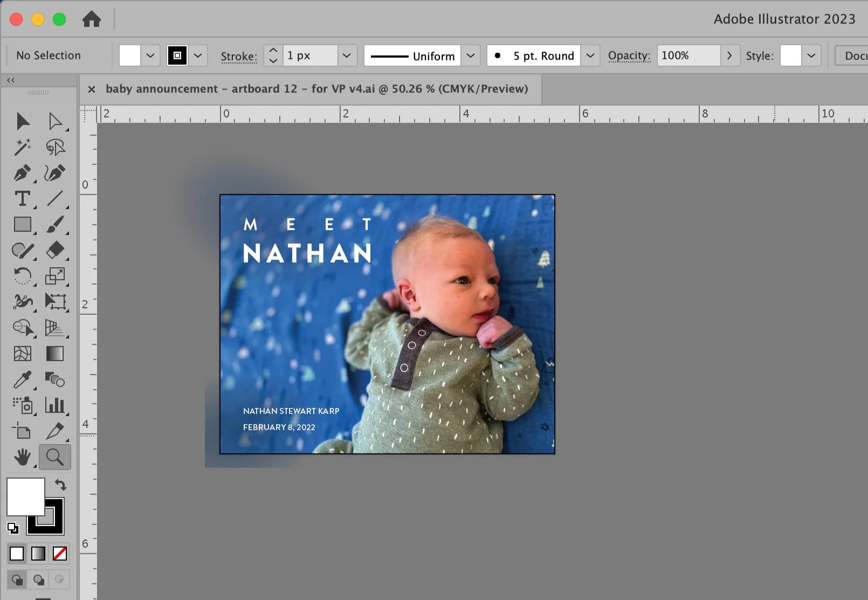This screenshot has width=868, height=600.
Task: Select the Slice tool
Action: (x=55, y=431)
